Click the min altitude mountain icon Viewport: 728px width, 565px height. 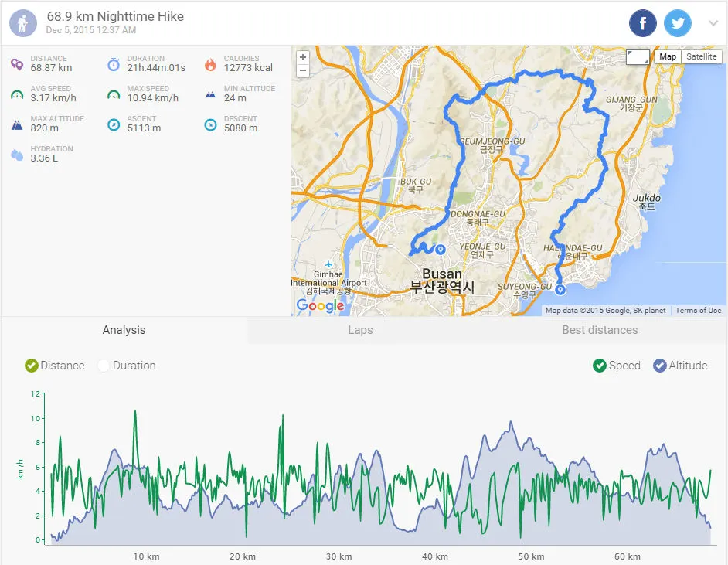pos(210,95)
